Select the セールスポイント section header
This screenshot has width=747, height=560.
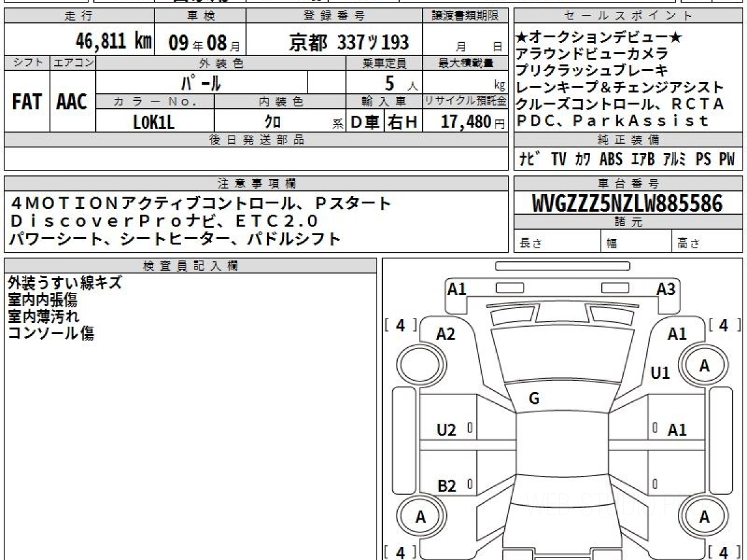click(629, 16)
